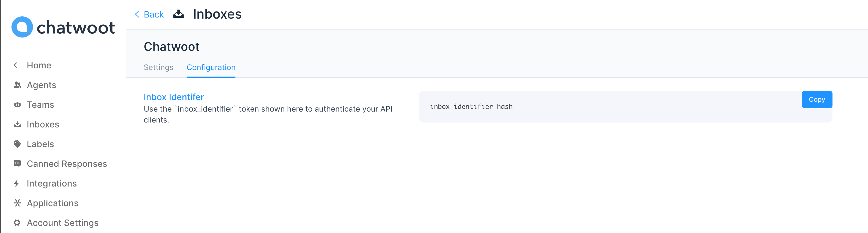Click the Canned Responses chat icon
The width and height of the screenshot is (868, 233).
tap(17, 164)
